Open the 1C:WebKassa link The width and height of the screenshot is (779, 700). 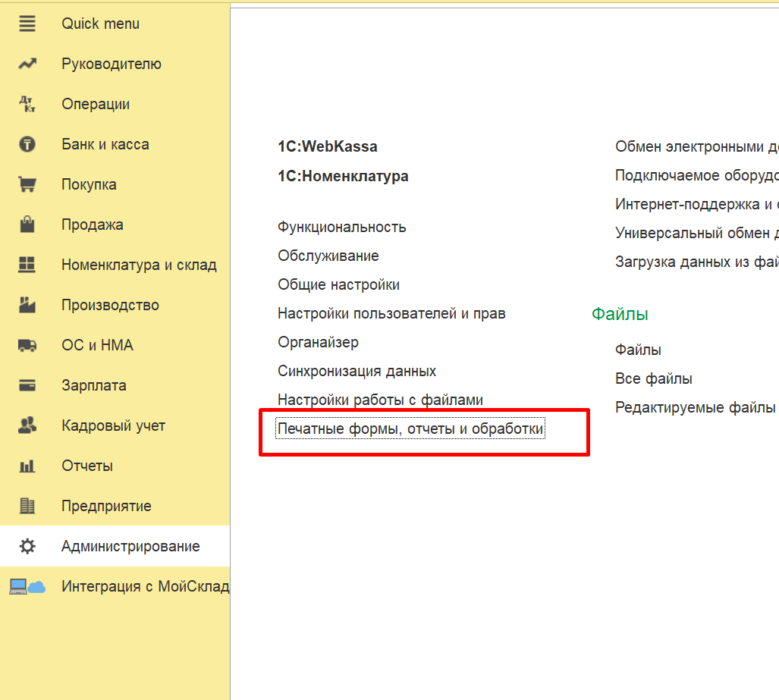pos(328,146)
